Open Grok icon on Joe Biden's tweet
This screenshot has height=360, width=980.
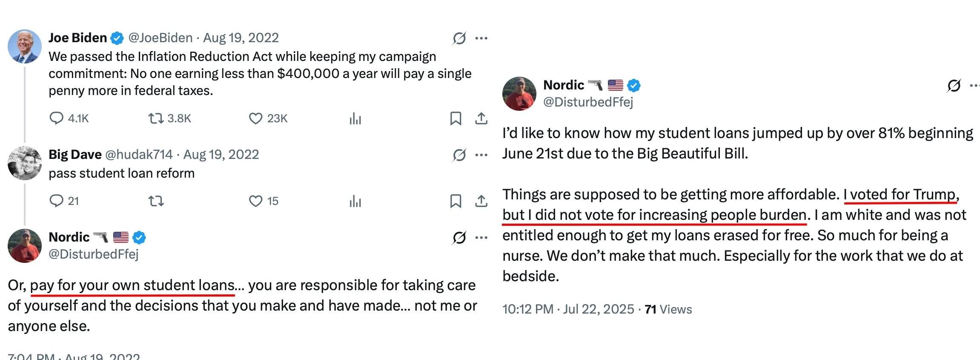pos(459,38)
